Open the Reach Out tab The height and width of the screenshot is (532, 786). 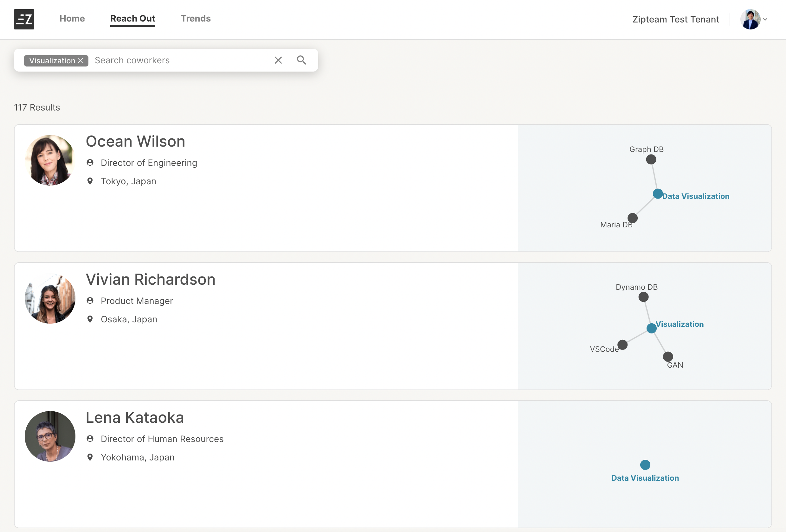pyautogui.click(x=132, y=19)
